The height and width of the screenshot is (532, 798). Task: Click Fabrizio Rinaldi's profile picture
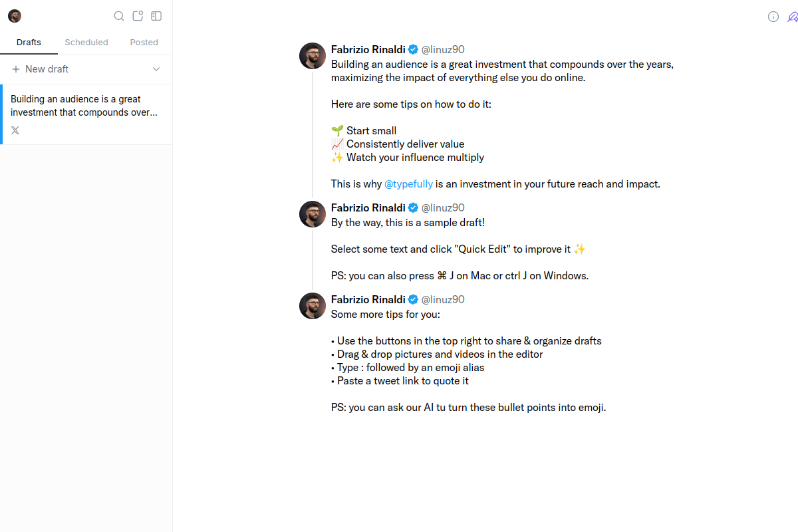tap(312, 56)
